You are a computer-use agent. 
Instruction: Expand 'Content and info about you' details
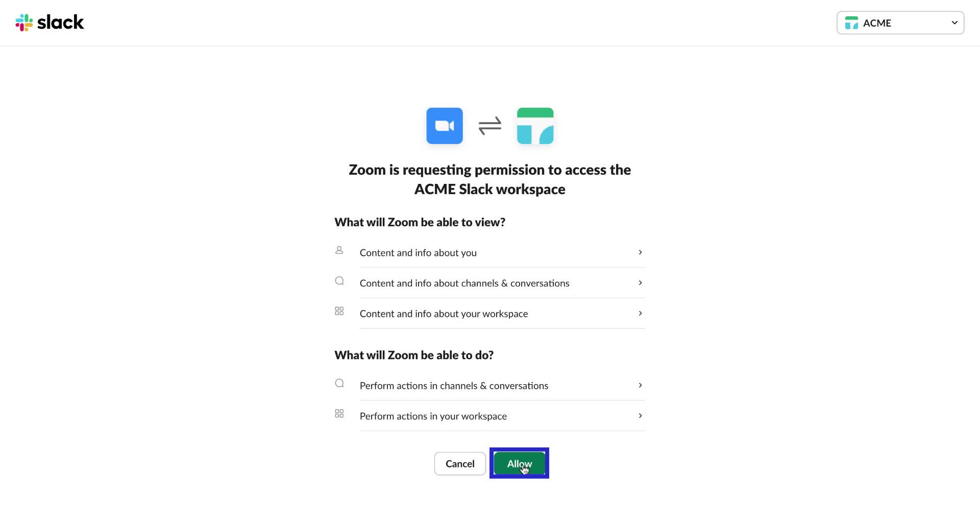click(x=640, y=252)
